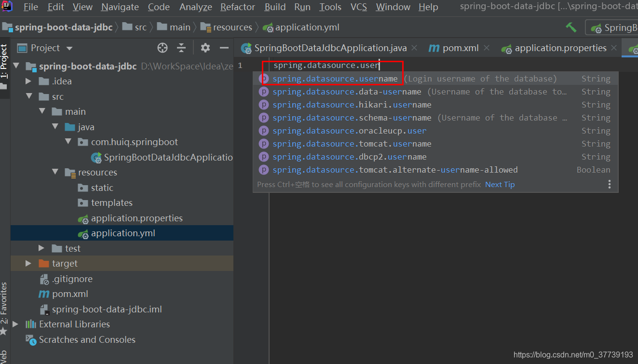Collapse the resources folder
Viewport: 638px width, 364px height.
tap(55, 172)
